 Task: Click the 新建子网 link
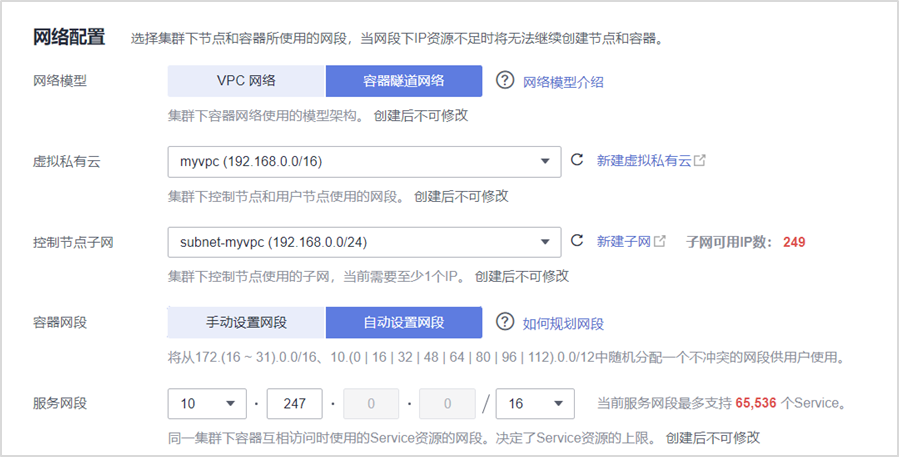pyautogui.click(x=624, y=241)
